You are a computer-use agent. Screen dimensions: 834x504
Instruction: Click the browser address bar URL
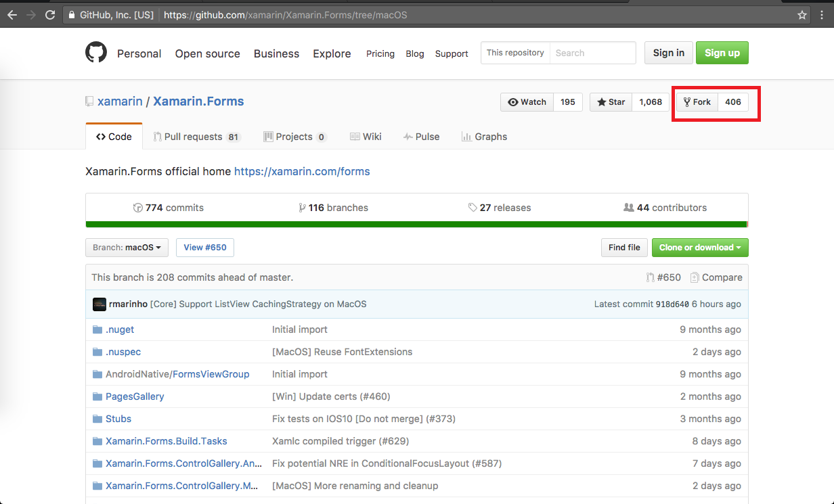pos(285,14)
